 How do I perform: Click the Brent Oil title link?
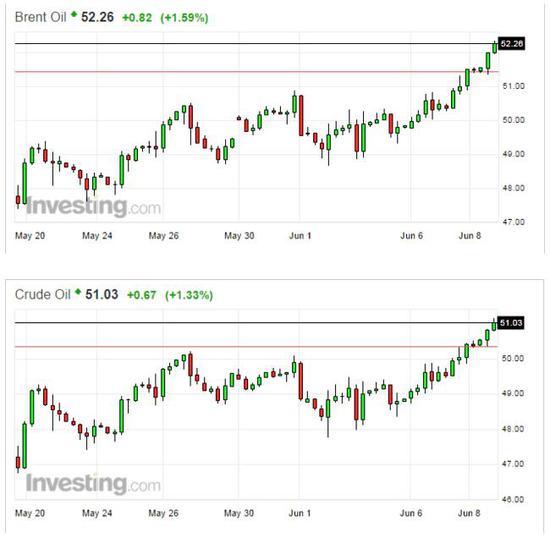coord(40,17)
